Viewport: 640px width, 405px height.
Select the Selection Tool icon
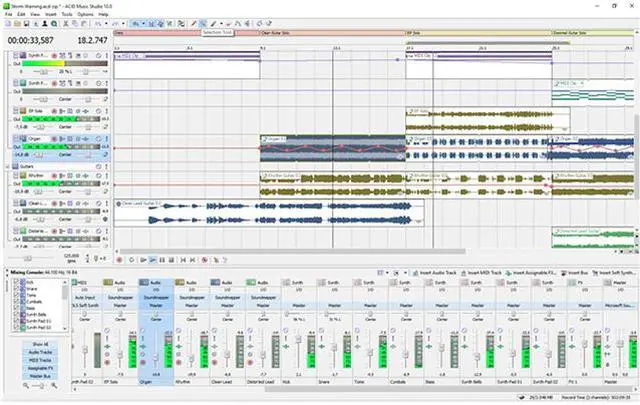click(x=203, y=24)
